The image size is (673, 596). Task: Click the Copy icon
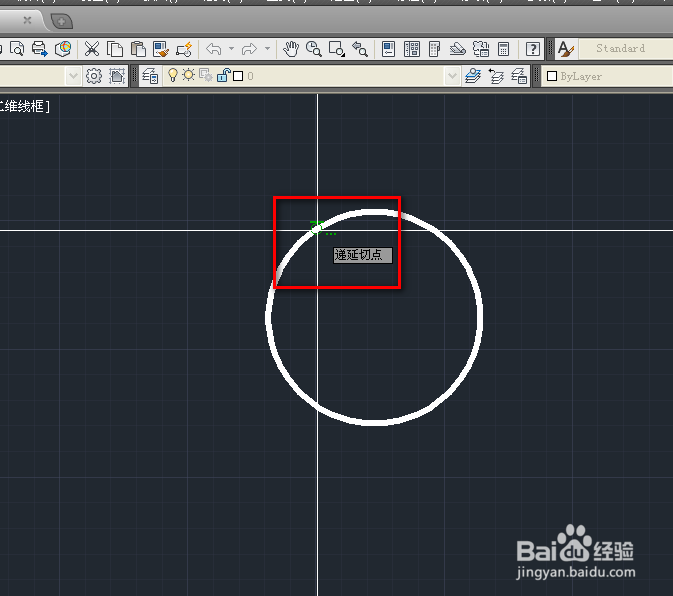(x=115, y=48)
